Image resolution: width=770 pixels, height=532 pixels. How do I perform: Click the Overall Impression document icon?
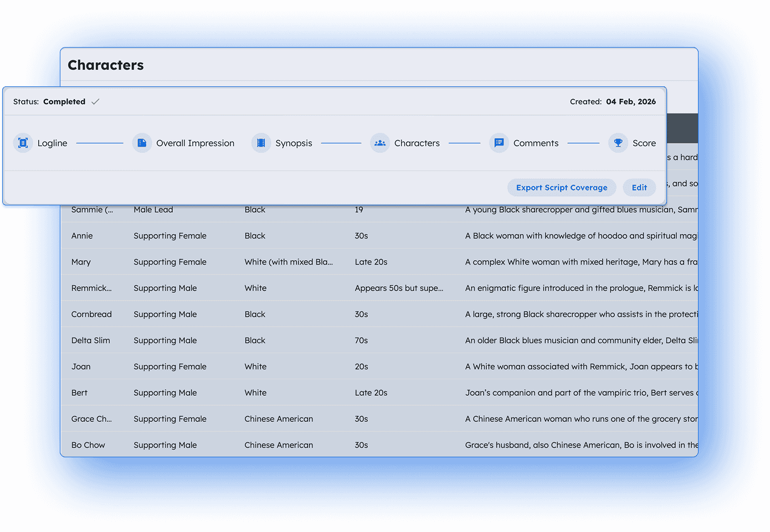click(x=142, y=143)
